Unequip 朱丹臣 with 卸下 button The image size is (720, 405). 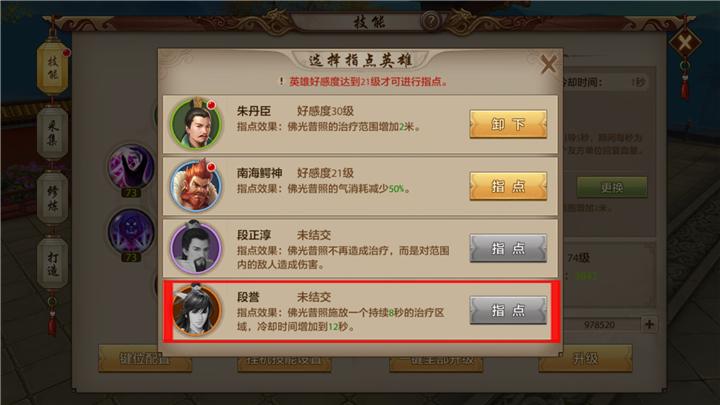pyautogui.click(x=508, y=124)
